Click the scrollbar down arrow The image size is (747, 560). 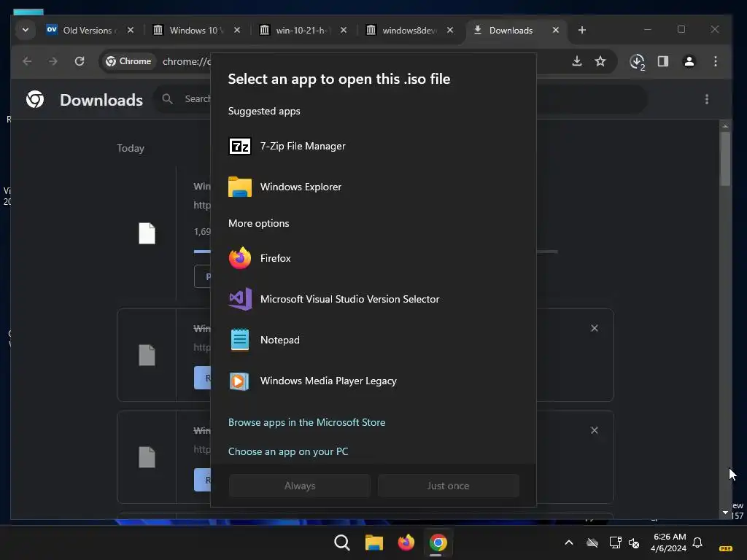[726, 513]
